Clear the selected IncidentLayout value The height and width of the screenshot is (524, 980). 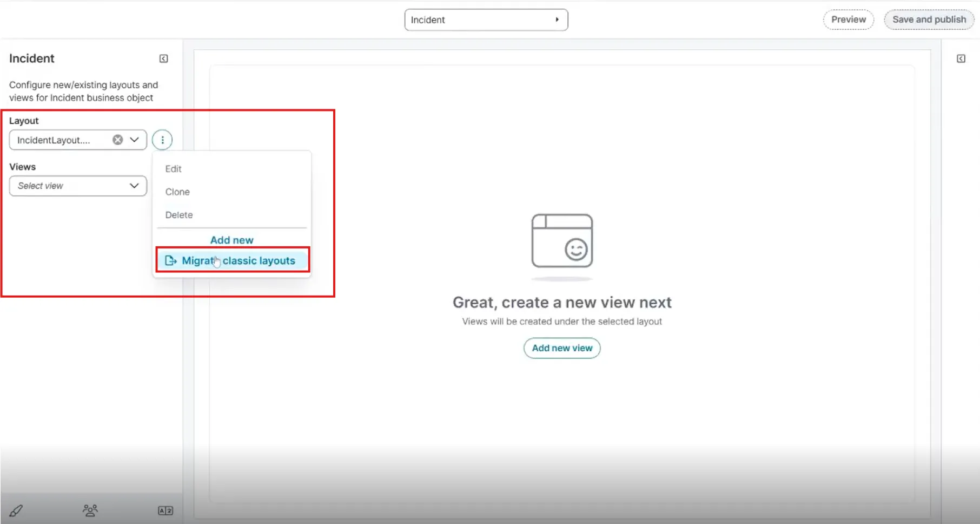click(x=117, y=140)
